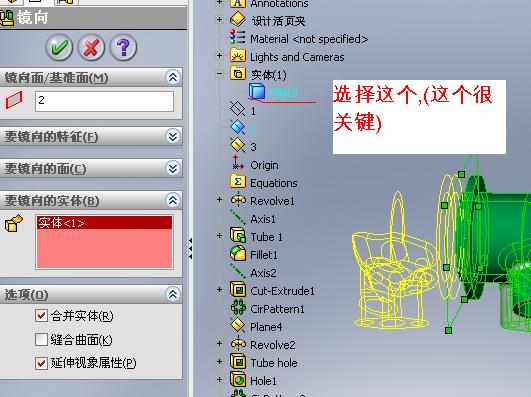Screen dimensions: 531x397
Task: Cancel the mirror with the red X
Action: (x=91, y=47)
